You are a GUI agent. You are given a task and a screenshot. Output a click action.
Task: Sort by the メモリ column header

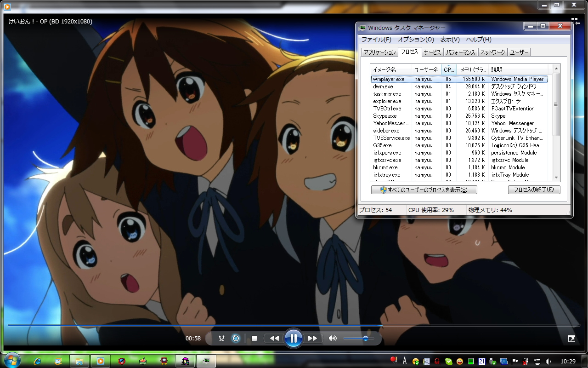tap(473, 69)
